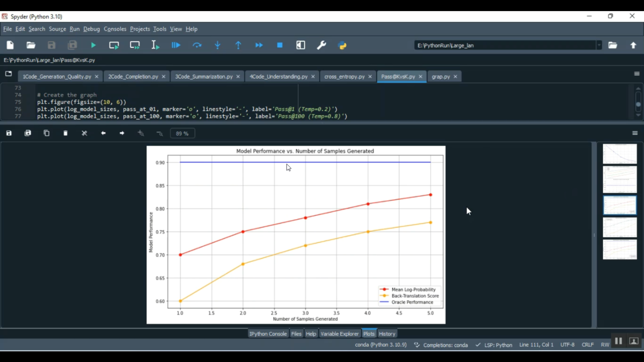
Task: Open the plots pane options hamburger menu
Action: 635,133
